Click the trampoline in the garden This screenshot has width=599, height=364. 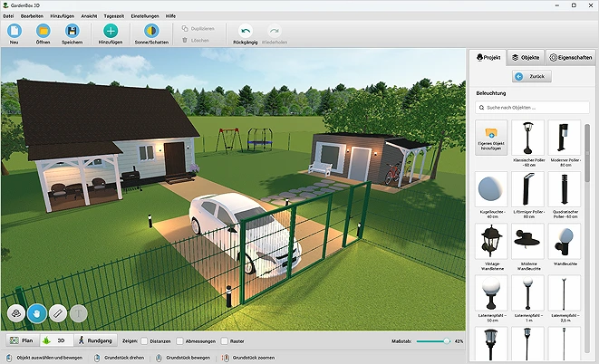point(260,139)
